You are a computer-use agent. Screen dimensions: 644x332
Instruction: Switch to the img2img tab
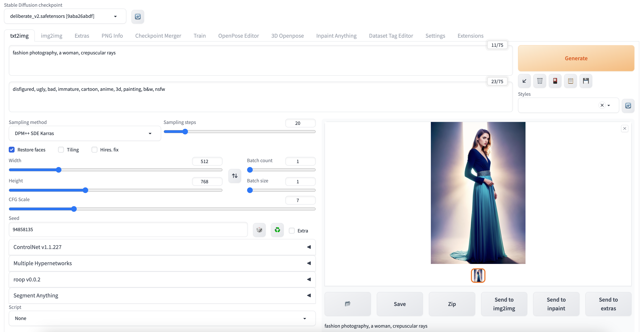click(x=52, y=36)
